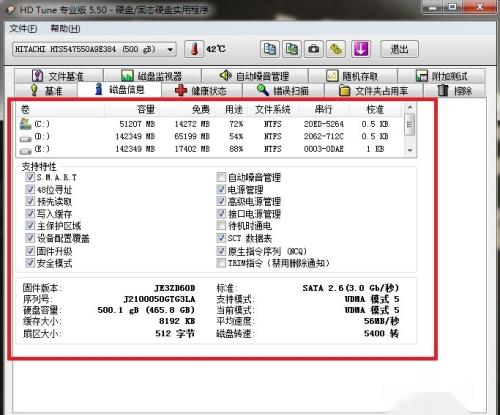Click the copy screenshot to clipboard icon
This screenshot has height=415, width=500.
pos(292,49)
